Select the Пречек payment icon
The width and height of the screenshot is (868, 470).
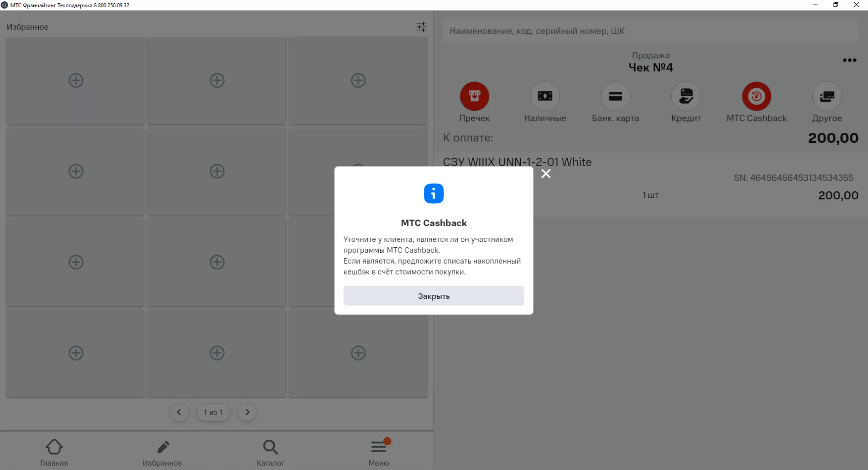point(474,96)
